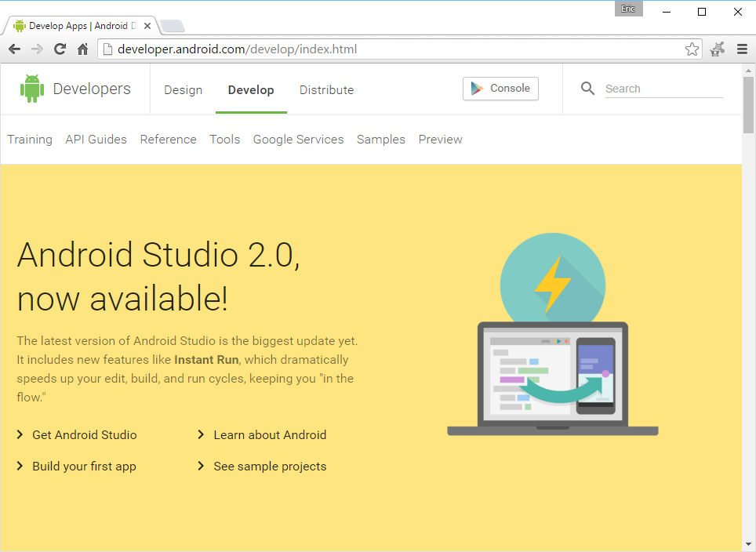Bookmark this page with the star
Screen dimensions: 756x552
coord(692,49)
